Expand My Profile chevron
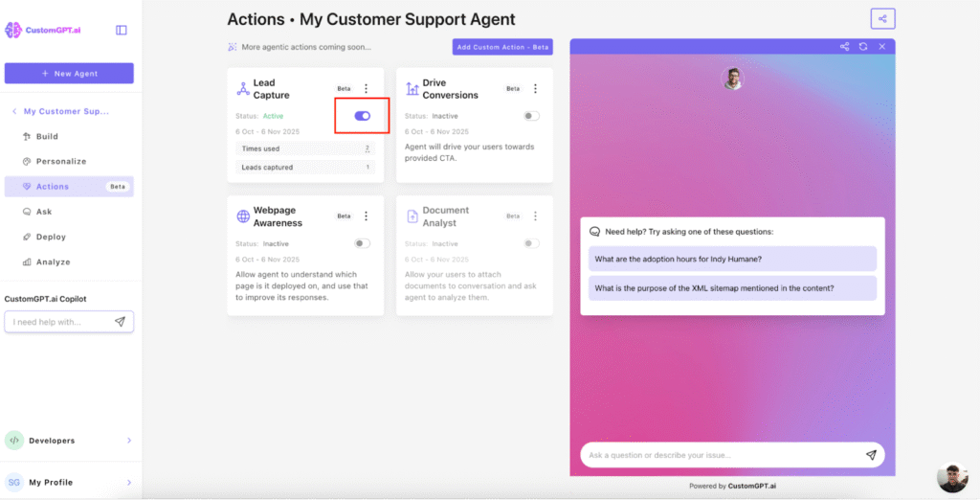Viewport: 980px width, 500px height. (129, 483)
